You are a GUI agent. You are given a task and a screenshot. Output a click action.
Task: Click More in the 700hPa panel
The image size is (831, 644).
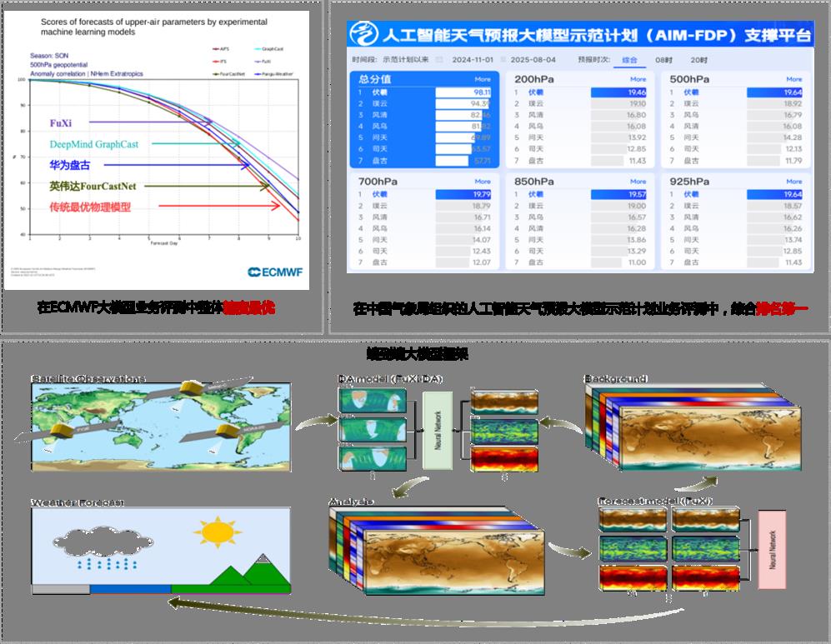point(483,182)
